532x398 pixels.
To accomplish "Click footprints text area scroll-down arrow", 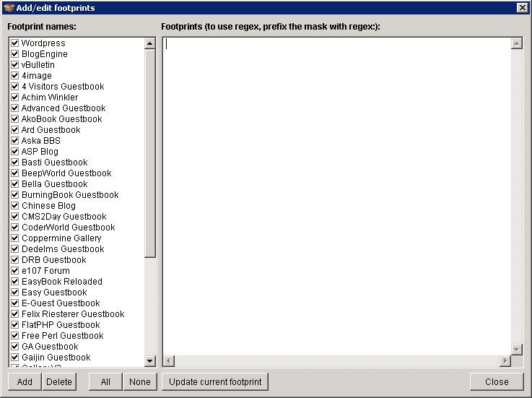I will [516, 349].
